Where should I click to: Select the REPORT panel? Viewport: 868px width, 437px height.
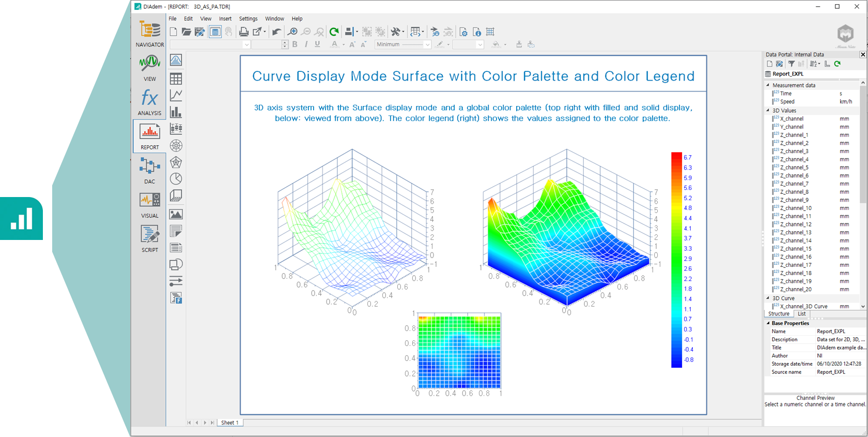point(149,137)
